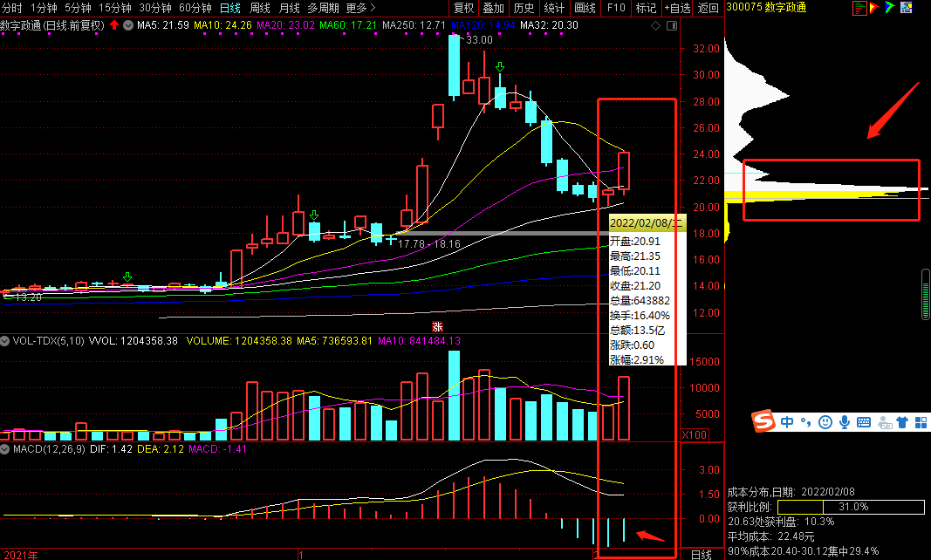
Task: Click the X100 volume scale label
Action: coord(694,435)
